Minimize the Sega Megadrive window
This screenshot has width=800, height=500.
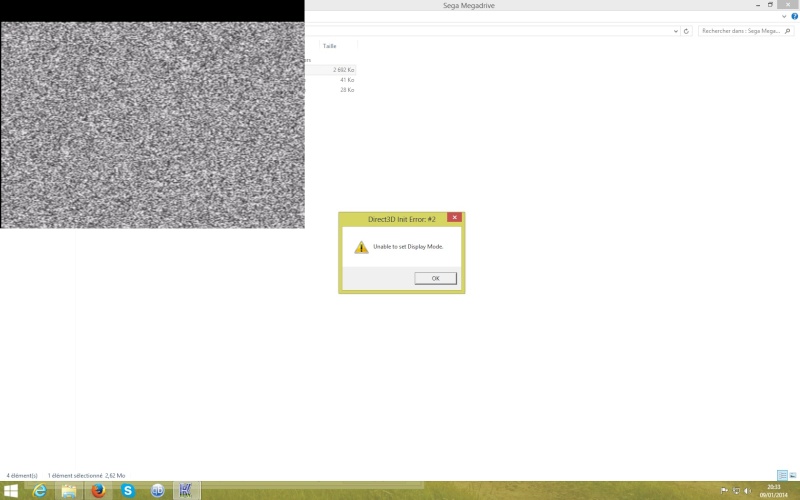(x=758, y=5)
